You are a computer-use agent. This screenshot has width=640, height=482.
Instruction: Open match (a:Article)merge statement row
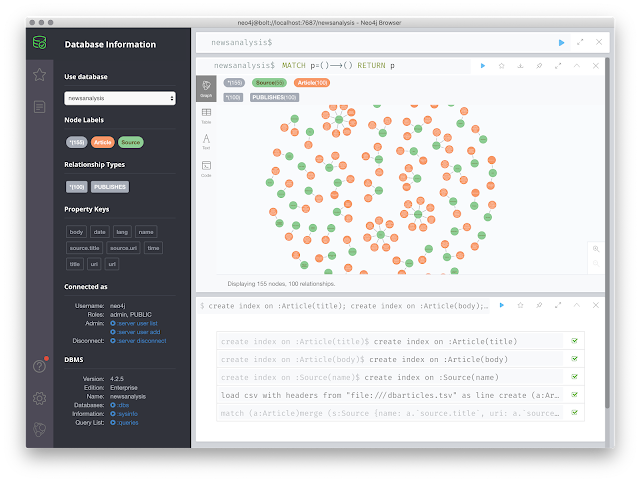click(400, 413)
